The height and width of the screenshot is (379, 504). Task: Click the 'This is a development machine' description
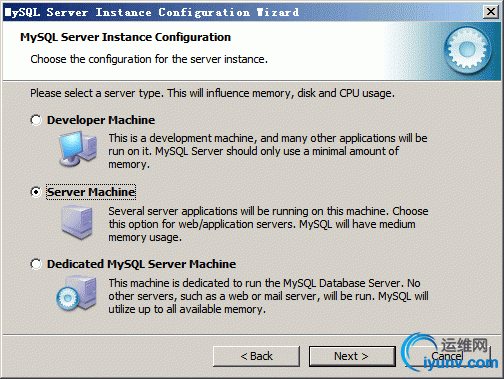click(x=268, y=151)
